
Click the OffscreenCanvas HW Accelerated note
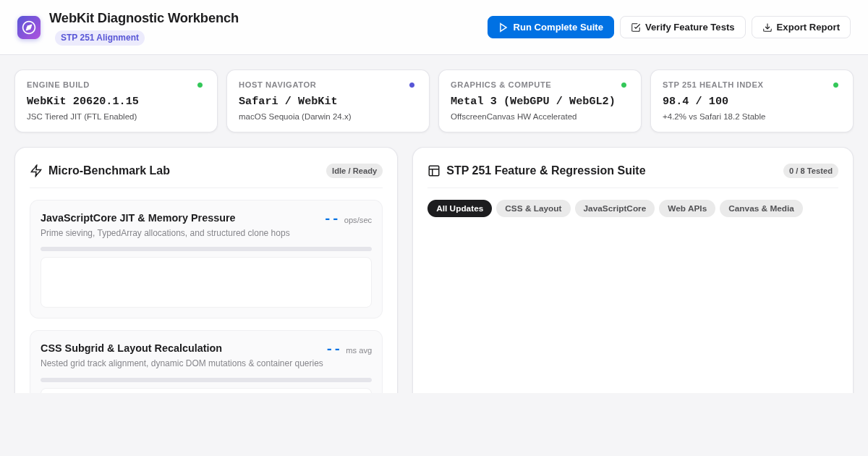514,117
